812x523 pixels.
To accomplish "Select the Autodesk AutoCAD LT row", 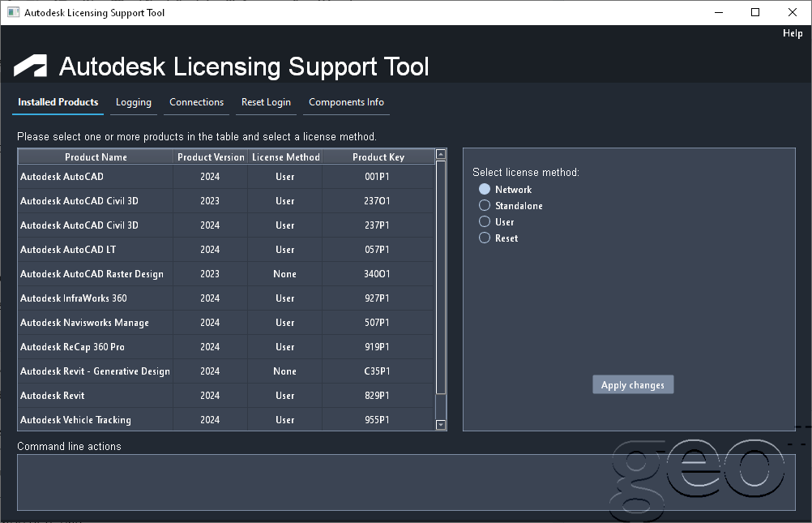I will pyautogui.click(x=226, y=250).
